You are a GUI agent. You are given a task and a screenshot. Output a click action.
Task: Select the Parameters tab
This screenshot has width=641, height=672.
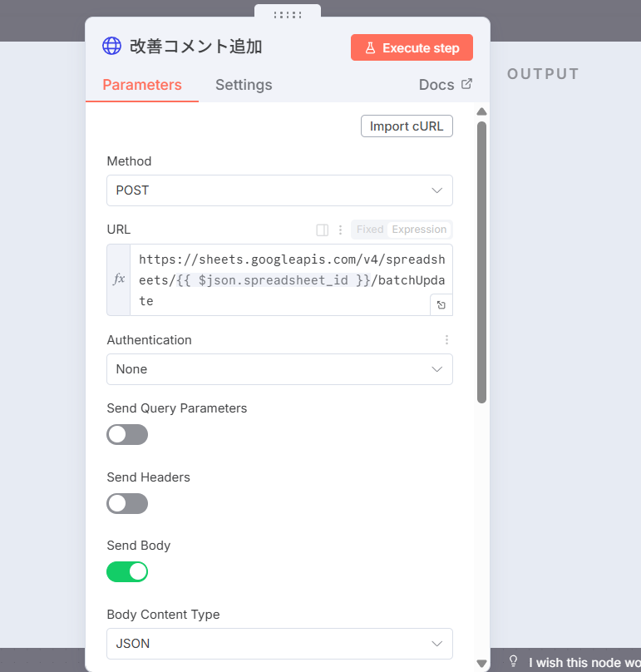coord(142,85)
